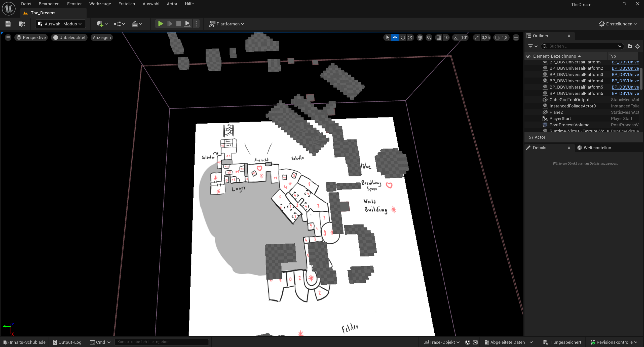Toggle the Outliner visibility eye column header

pyautogui.click(x=528, y=56)
